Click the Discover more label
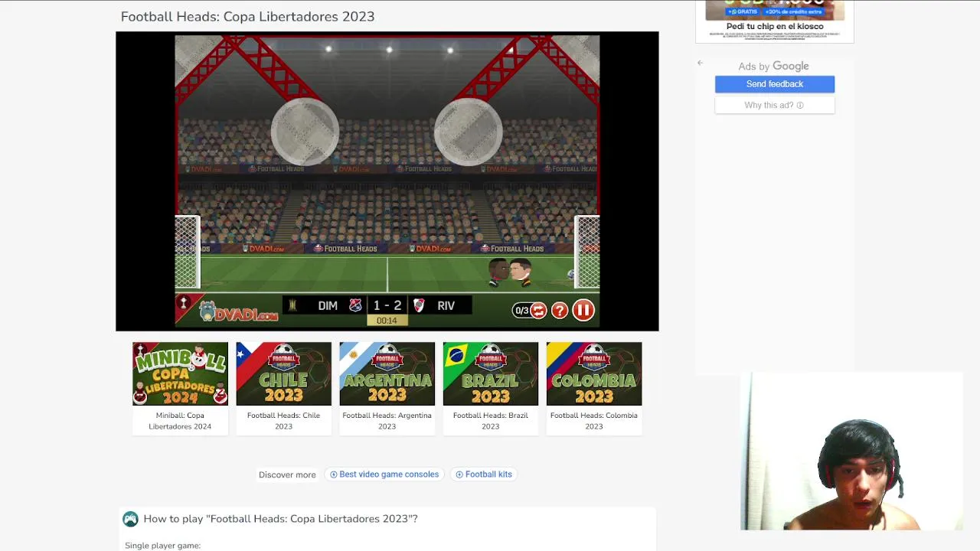The width and height of the screenshot is (980, 551). (287, 474)
